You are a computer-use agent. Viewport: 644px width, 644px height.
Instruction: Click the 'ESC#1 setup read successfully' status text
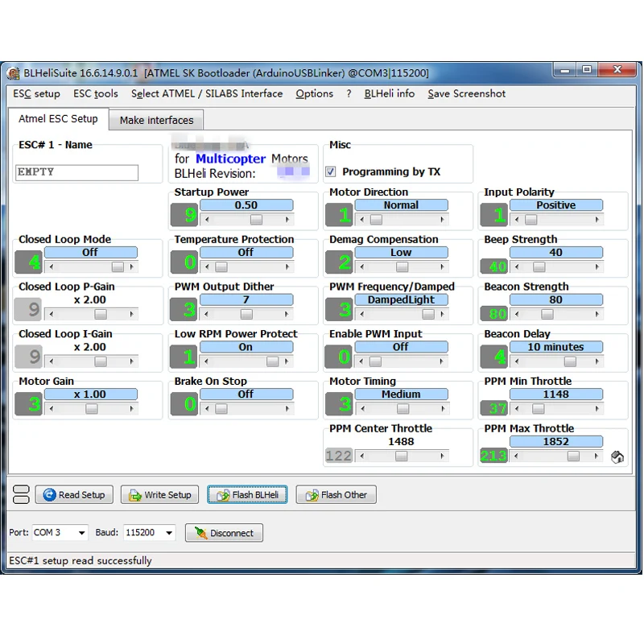(80, 560)
